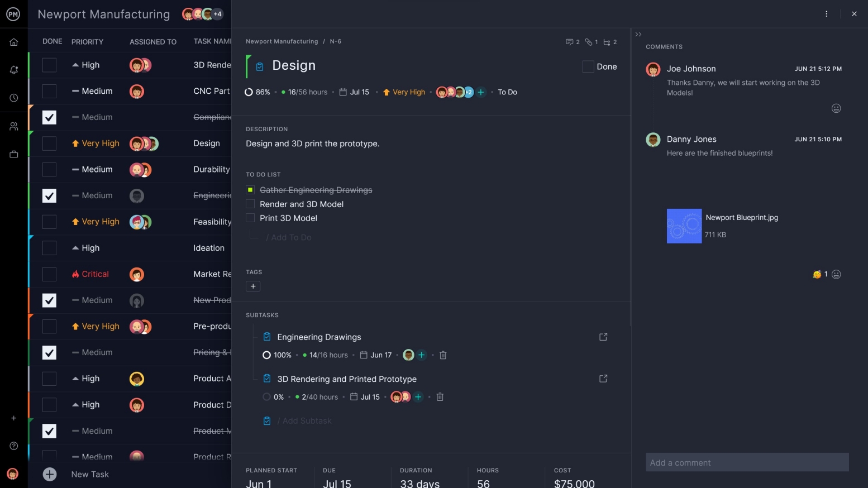868x488 pixels.
Task: Collapse the Comments panel with the chevrons
Action: [638, 34]
